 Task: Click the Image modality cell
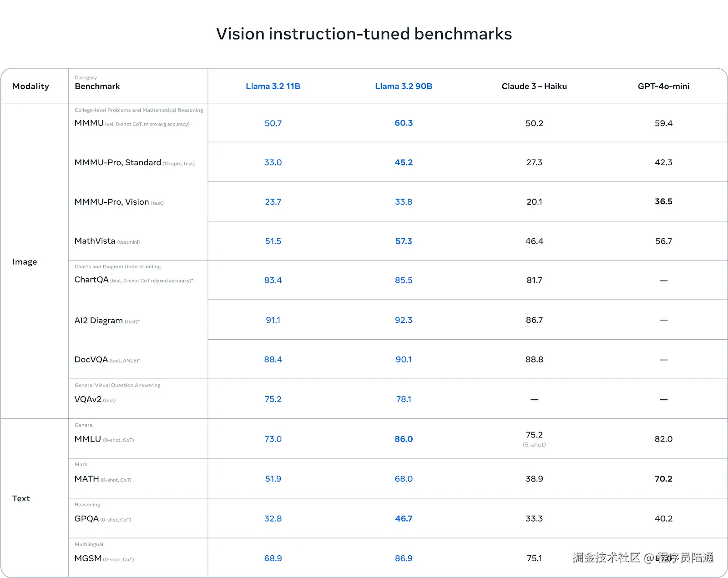point(25,261)
